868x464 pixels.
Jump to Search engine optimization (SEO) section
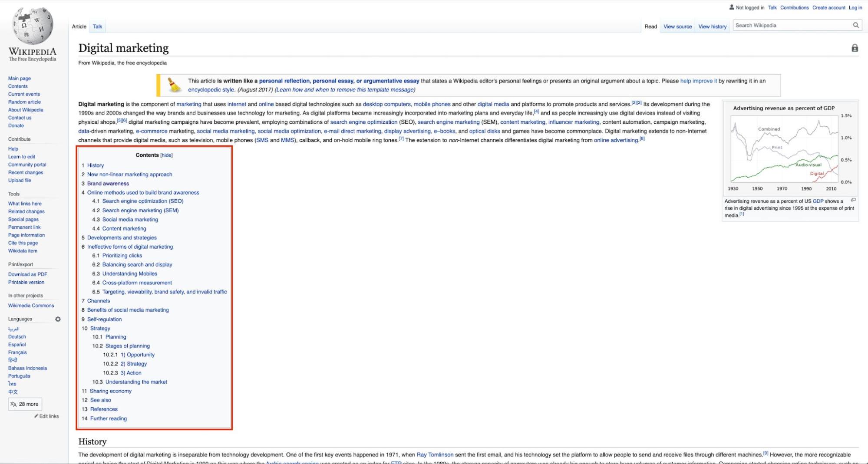tap(142, 201)
